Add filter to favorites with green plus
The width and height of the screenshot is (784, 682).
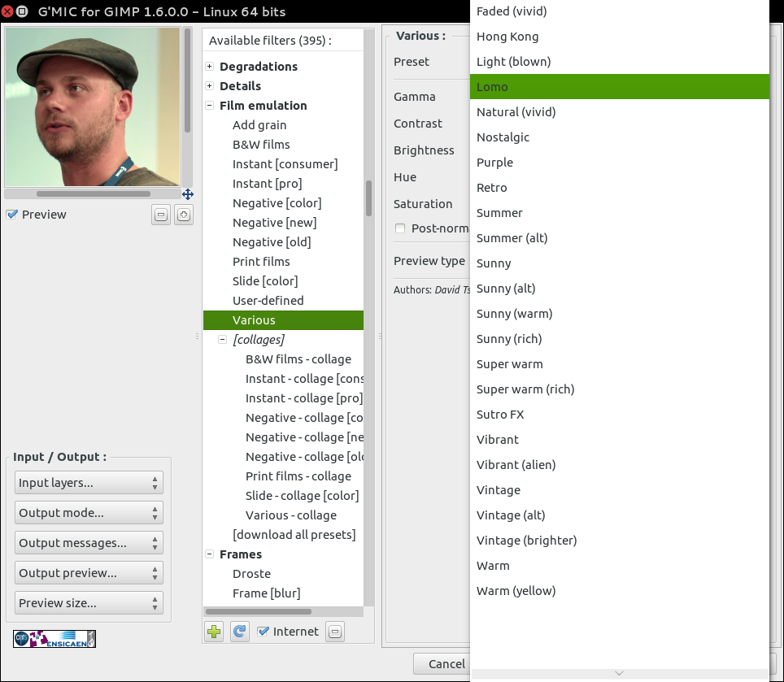tap(214, 632)
